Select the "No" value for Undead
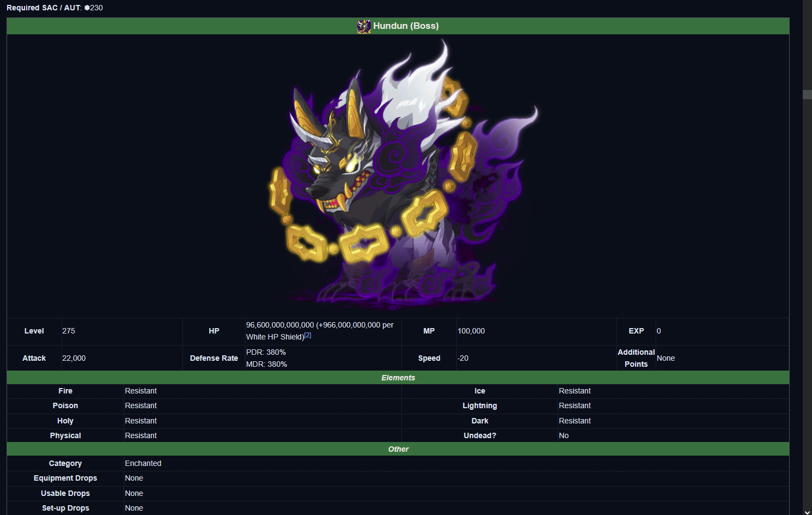812x515 pixels. tap(564, 435)
